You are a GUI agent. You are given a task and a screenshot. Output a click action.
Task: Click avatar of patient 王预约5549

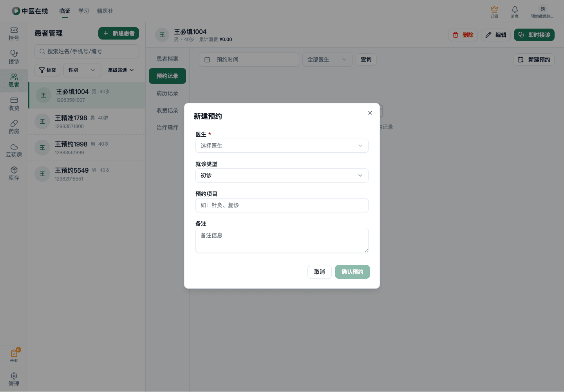click(x=42, y=174)
